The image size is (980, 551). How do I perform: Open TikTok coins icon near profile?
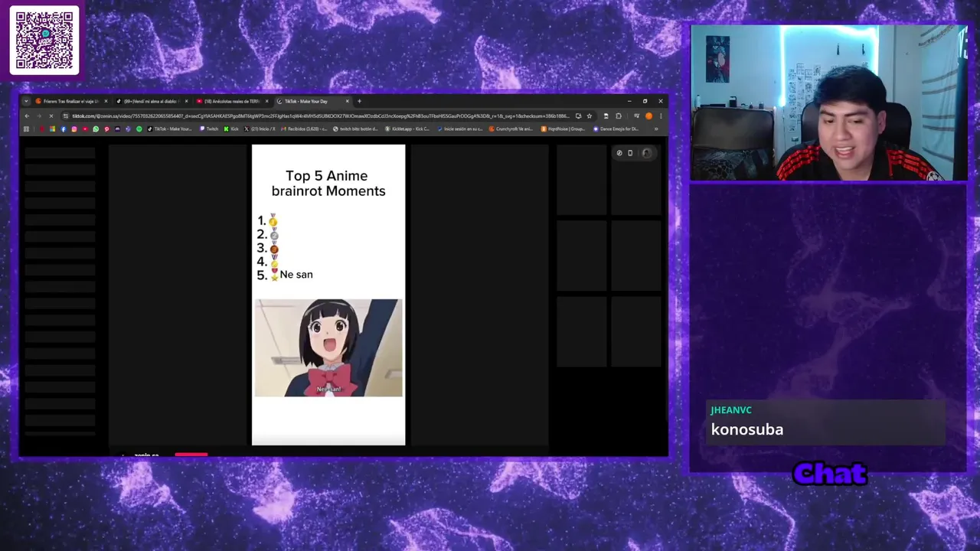pyautogui.click(x=619, y=153)
